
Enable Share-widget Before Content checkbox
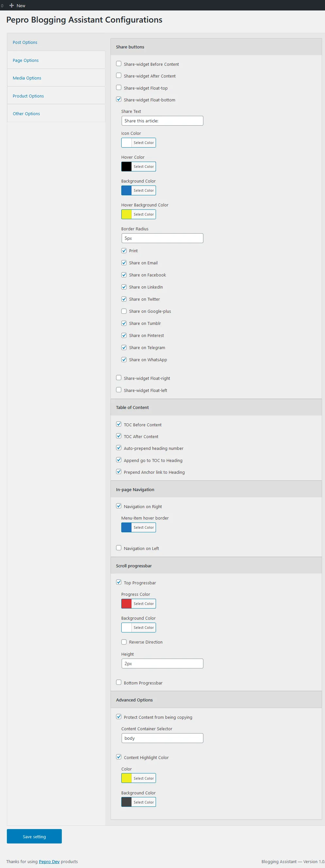[x=119, y=63]
